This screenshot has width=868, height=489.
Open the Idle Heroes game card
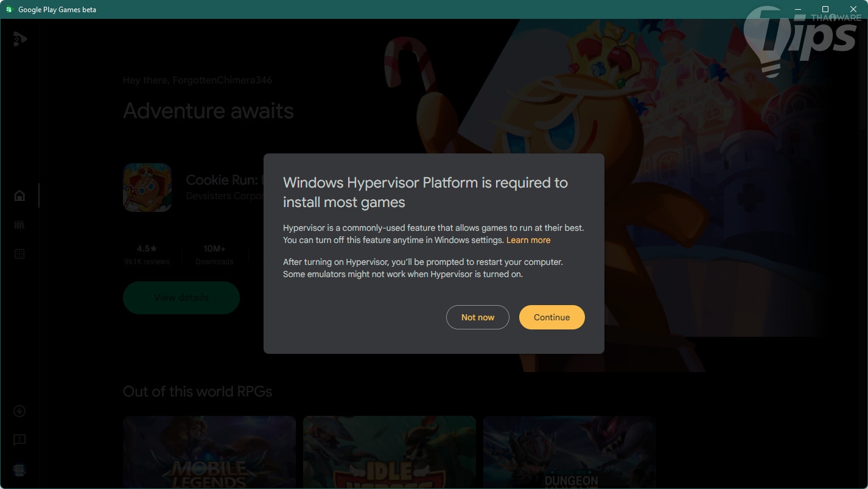coord(390,452)
